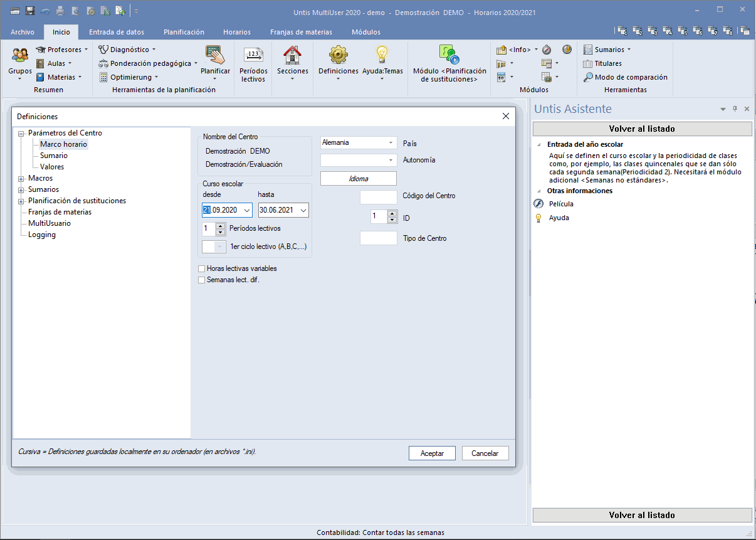Click the Ayuda:Temas light bulb
Image resolution: width=756 pixels, height=540 pixels.
tap(382, 55)
